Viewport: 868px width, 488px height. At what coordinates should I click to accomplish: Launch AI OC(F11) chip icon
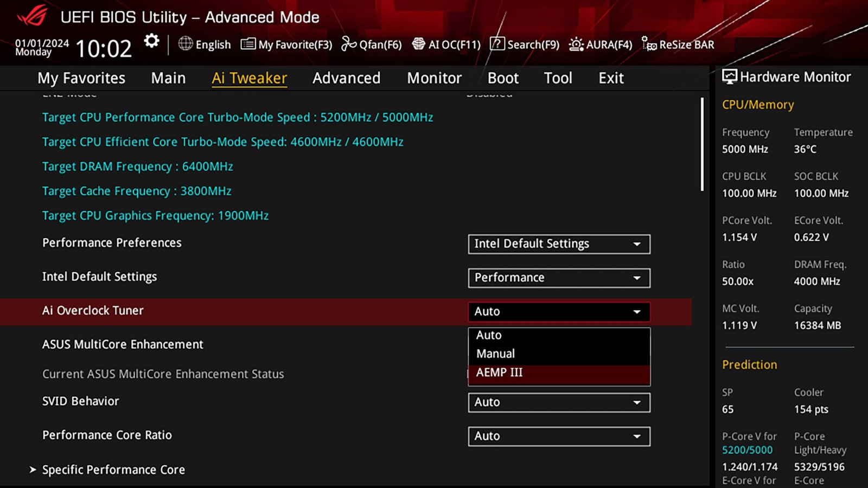pyautogui.click(x=418, y=44)
